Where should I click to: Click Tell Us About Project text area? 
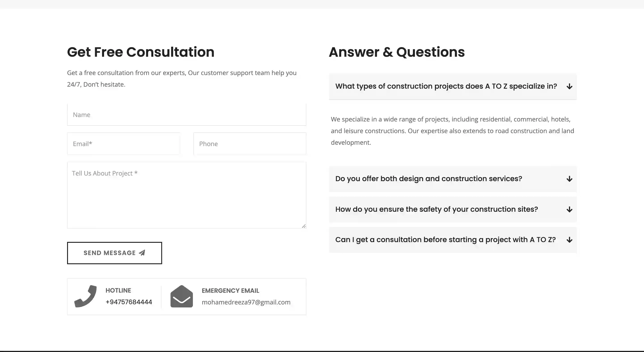(187, 195)
